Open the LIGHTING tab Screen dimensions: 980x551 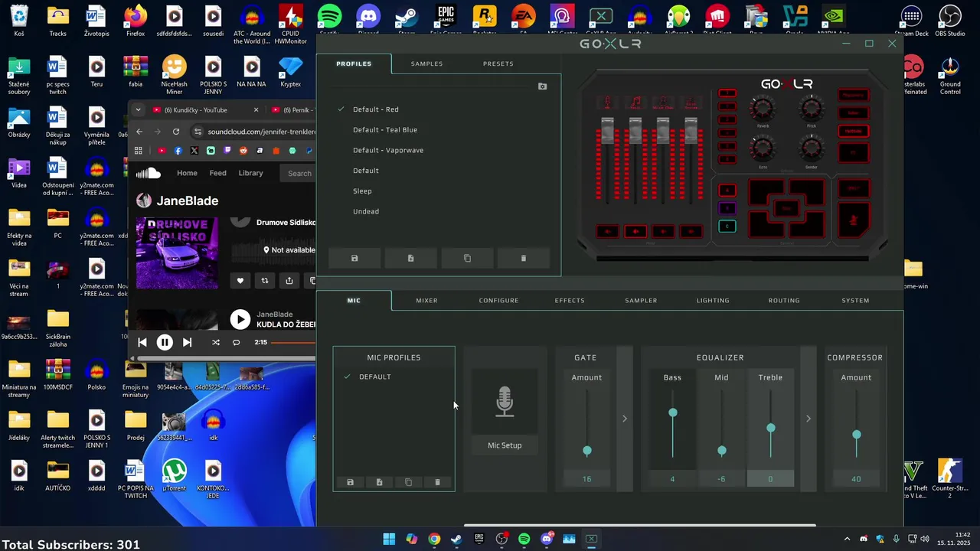click(x=713, y=301)
